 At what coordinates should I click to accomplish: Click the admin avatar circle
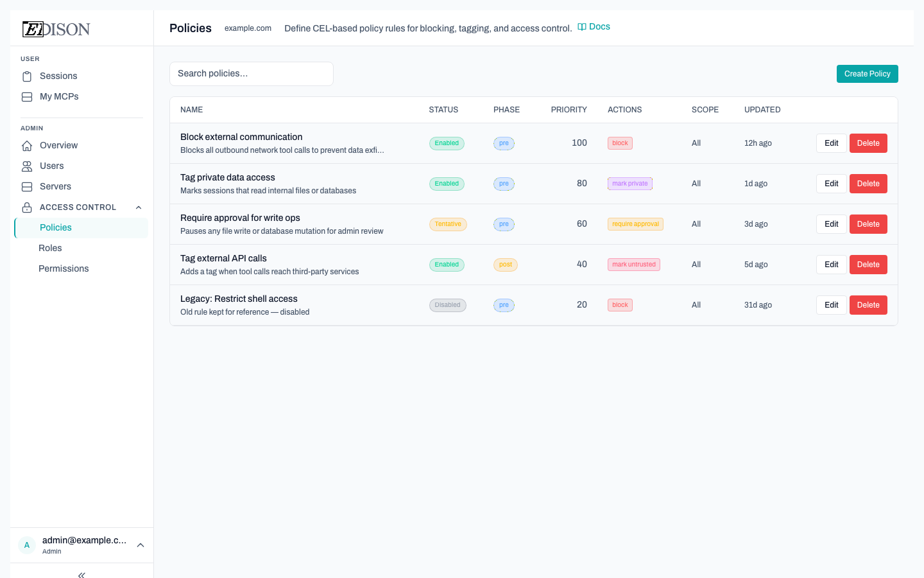pyautogui.click(x=27, y=545)
